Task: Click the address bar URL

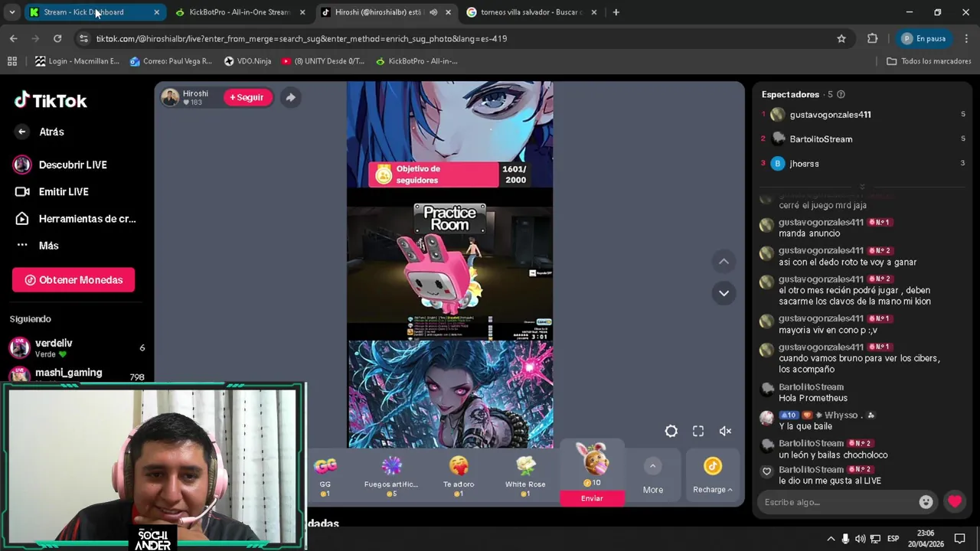Action: click(302, 38)
